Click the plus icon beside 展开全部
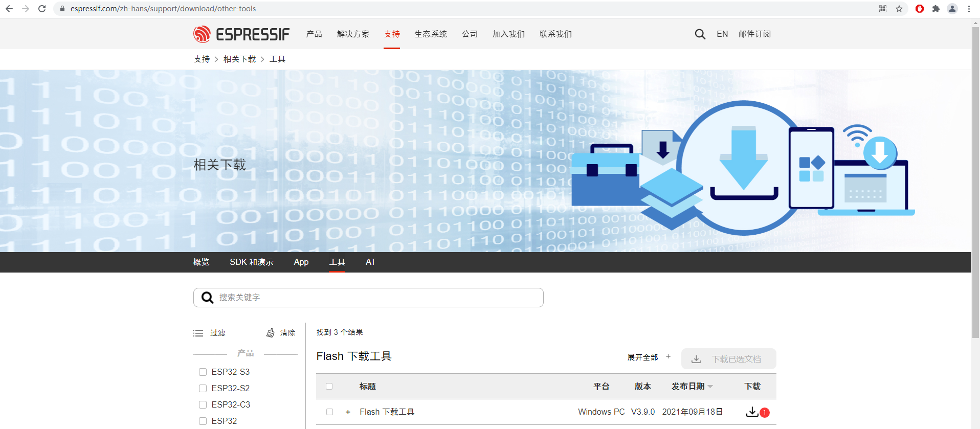The image size is (980, 429). [668, 356]
